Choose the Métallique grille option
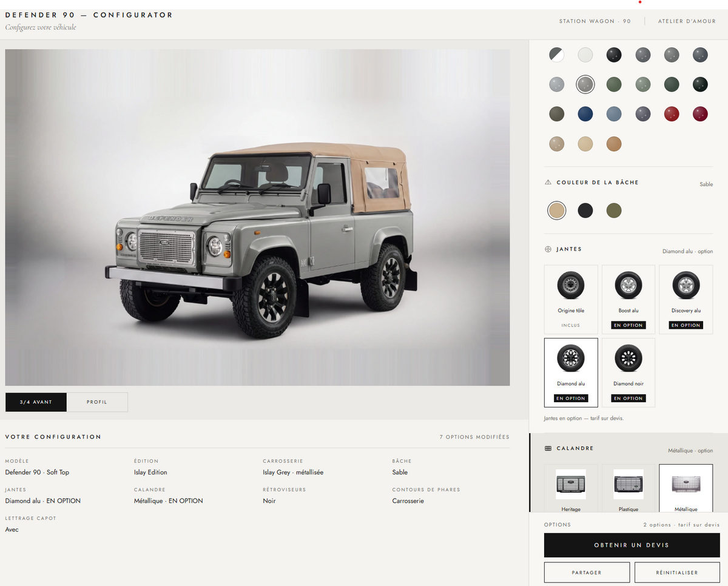The height and width of the screenshot is (586, 728). pos(686,488)
